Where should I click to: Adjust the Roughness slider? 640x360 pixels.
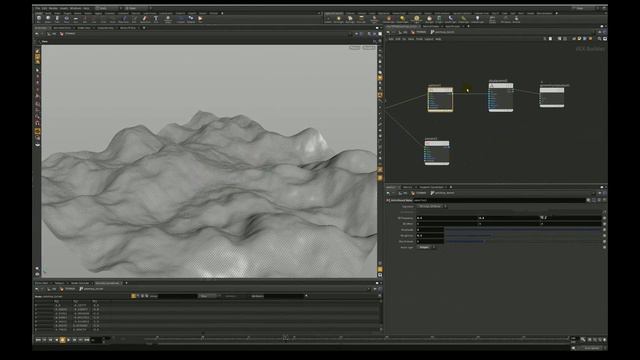(x=523, y=236)
